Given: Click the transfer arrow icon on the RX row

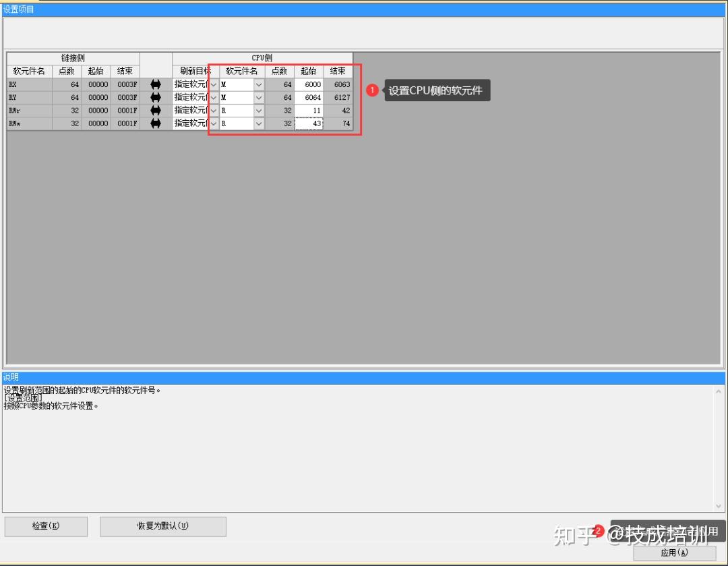Looking at the screenshot, I should pyautogui.click(x=156, y=84).
